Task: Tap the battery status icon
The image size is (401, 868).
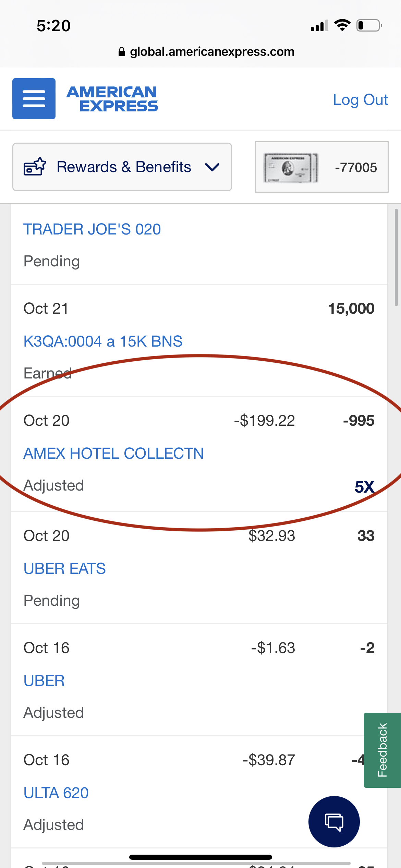Action: 369,26
